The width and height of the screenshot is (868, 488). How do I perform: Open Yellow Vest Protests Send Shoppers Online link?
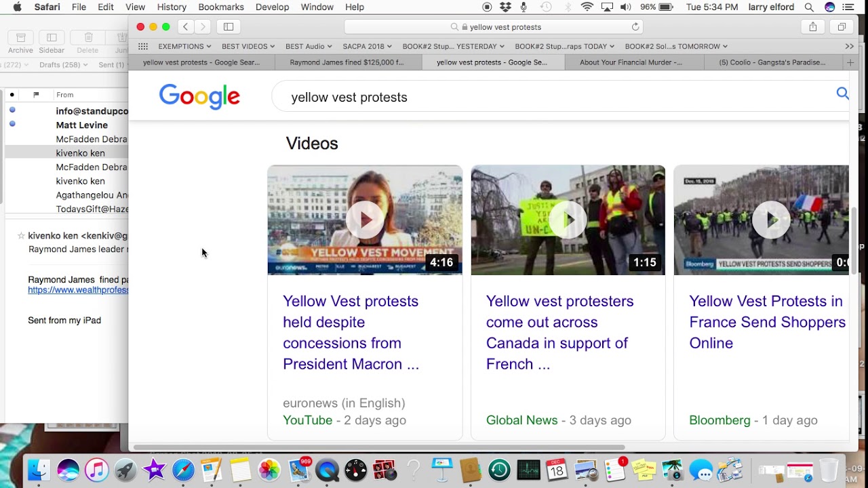coord(767,322)
